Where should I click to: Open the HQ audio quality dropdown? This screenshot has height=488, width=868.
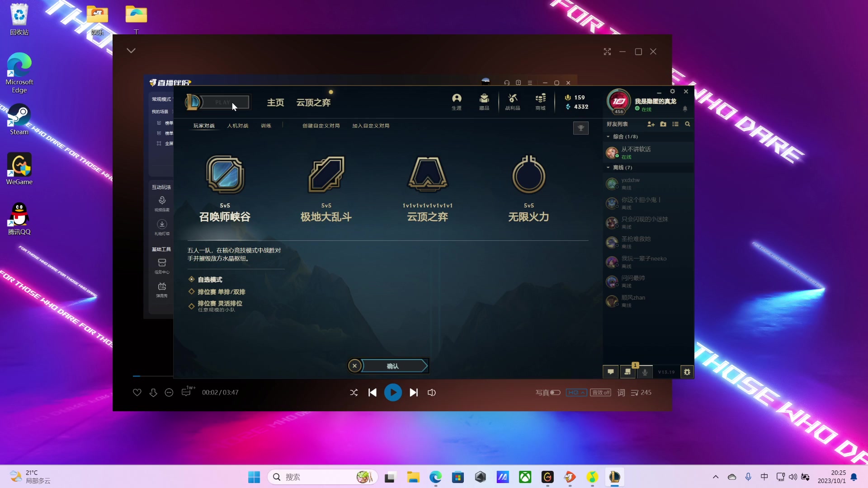click(576, 392)
